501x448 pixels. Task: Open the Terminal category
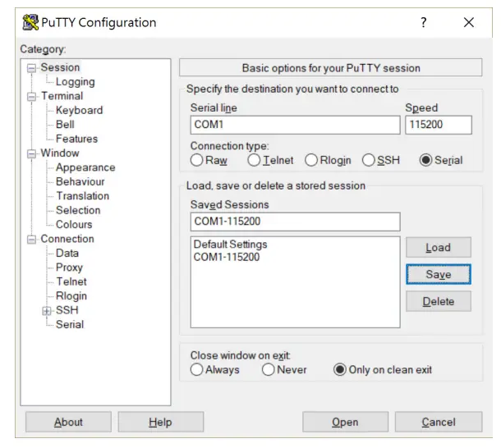[62, 96]
